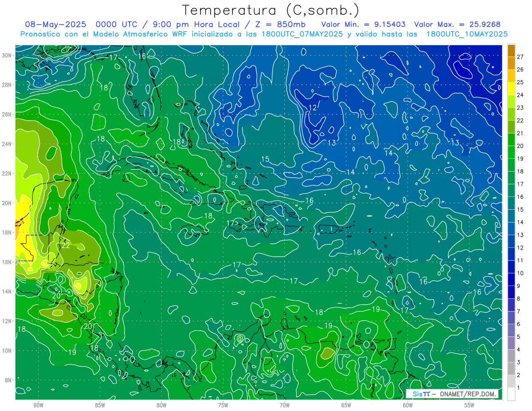Click the dark orange swatch atop the legend
Image resolution: width=532 pixels, height=411 pixels.
(511, 51)
